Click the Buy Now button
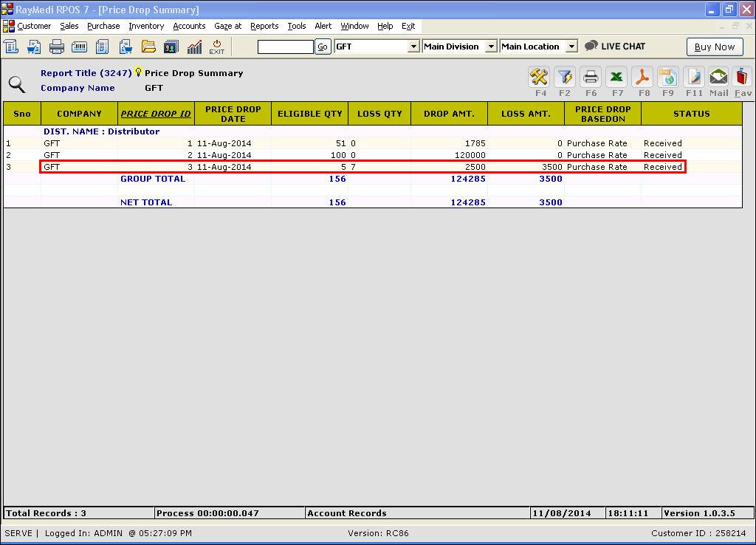Image resolution: width=756 pixels, height=545 pixels. point(714,47)
